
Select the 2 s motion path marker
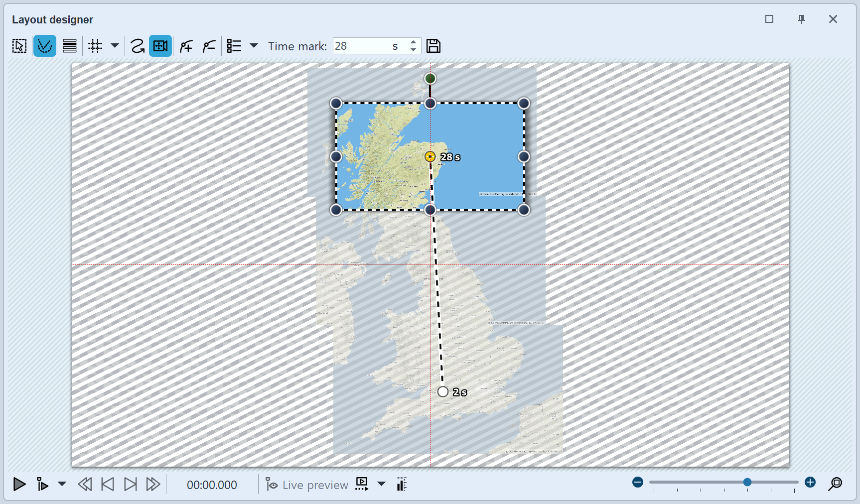coord(443,392)
